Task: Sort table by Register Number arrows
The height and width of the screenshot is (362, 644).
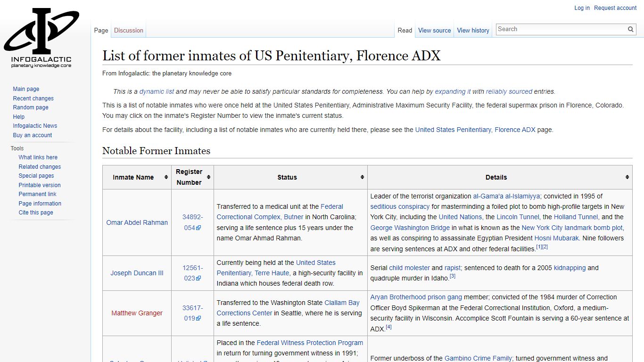Action: (x=208, y=177)
